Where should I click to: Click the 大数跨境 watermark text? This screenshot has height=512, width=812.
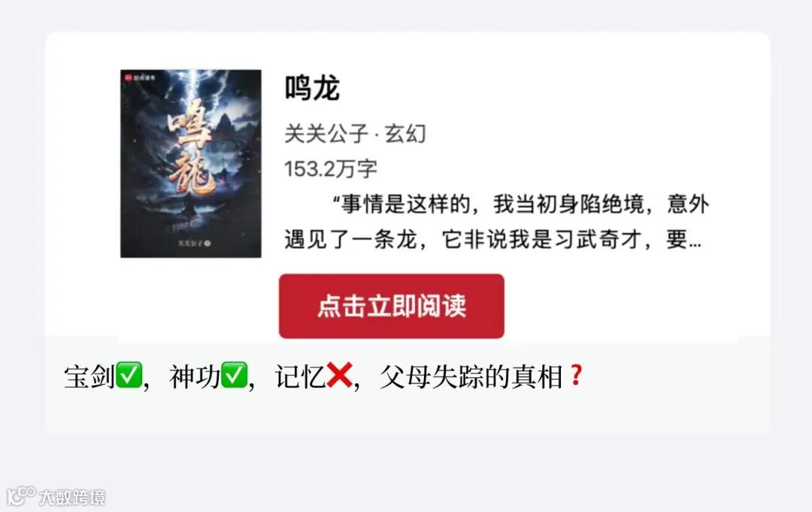(72, 498)
